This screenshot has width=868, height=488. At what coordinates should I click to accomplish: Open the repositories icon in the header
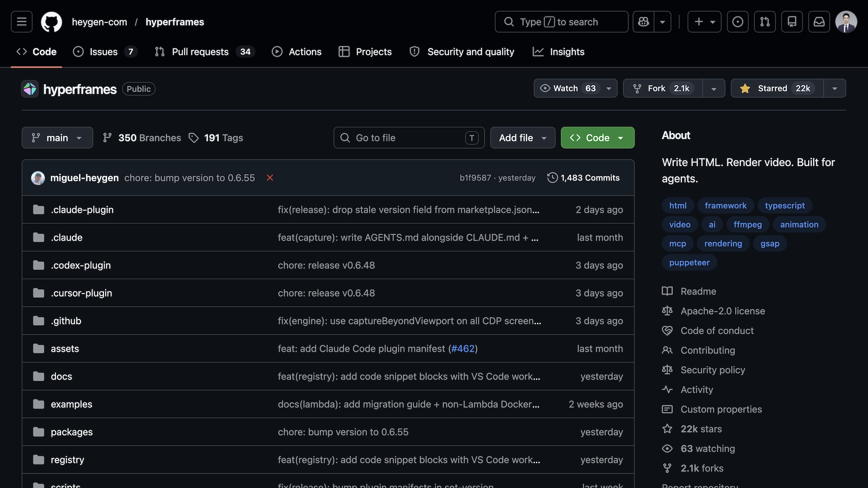click(792, 22)
